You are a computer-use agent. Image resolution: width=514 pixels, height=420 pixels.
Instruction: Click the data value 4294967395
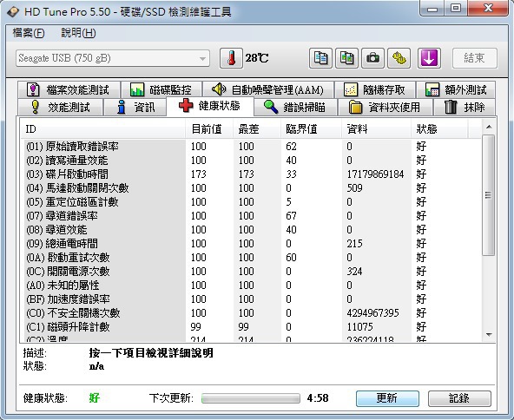(372, 313)
